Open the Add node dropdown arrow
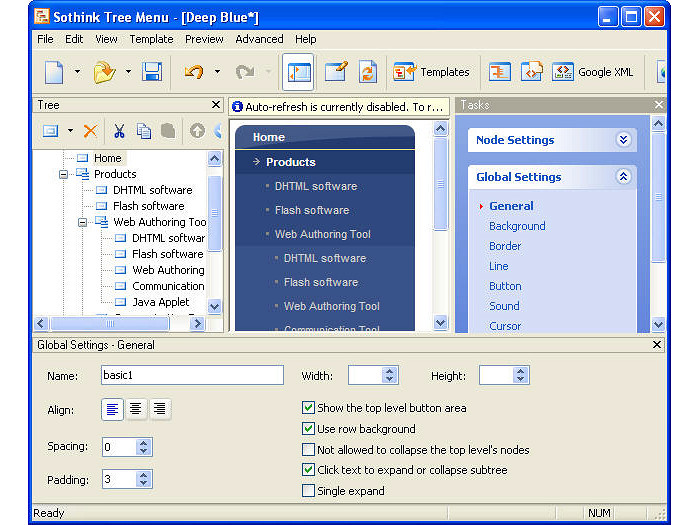The image size is (700, 525). 71,131
